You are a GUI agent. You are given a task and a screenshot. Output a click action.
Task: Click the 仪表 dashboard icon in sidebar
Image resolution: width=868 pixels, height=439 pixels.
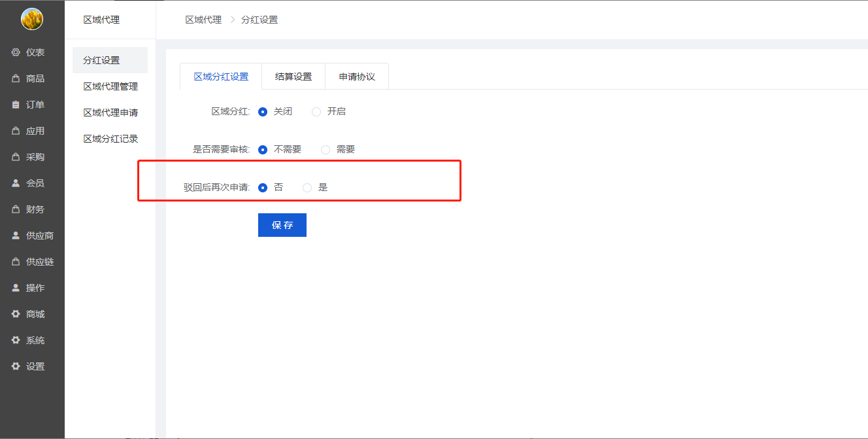click(x=16, y=52)
